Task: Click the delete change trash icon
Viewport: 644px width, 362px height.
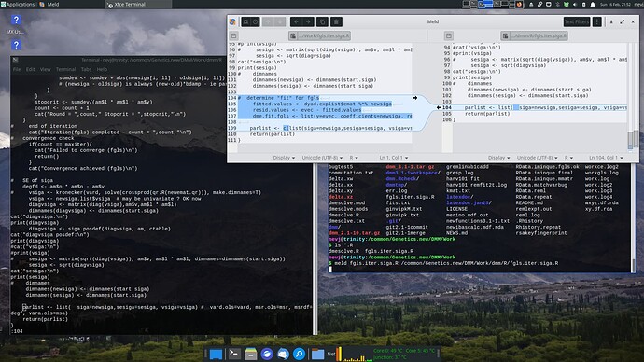Action: click(336, 21)
